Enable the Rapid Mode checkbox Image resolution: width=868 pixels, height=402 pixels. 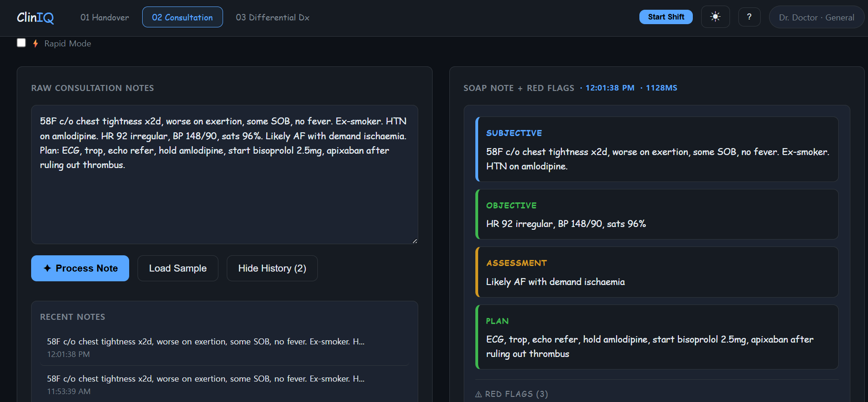click(21, 43)
